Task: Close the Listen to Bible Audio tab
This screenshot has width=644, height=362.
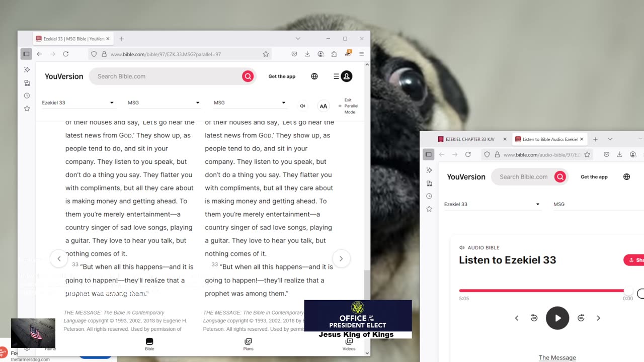Action: [582, 139]
